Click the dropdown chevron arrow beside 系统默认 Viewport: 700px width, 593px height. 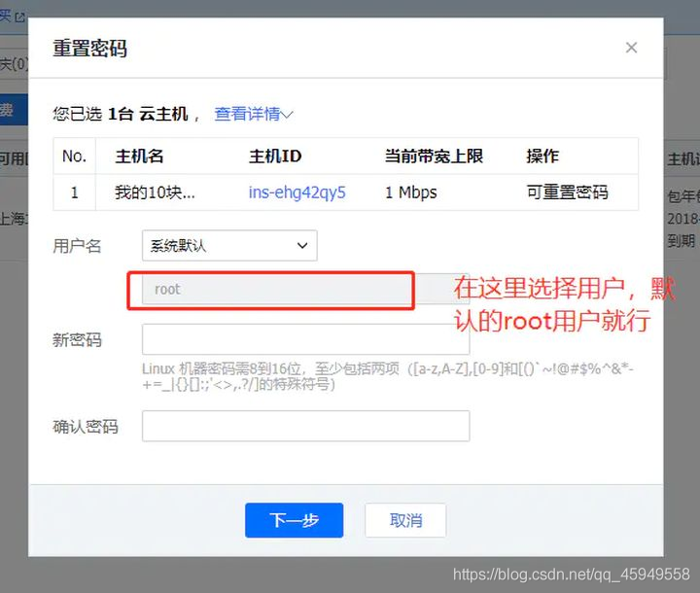coord(302,246)
